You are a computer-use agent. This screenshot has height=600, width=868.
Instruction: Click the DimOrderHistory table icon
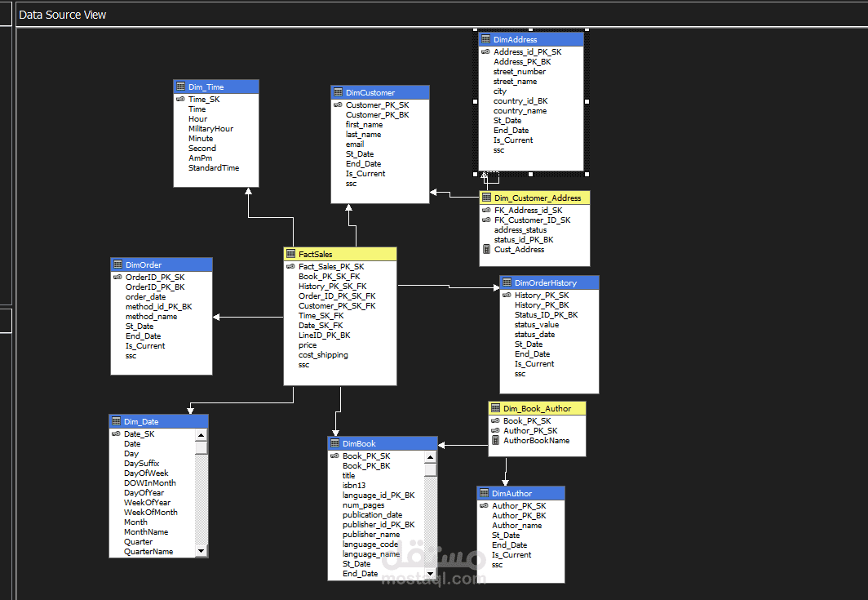pos(507,282)
